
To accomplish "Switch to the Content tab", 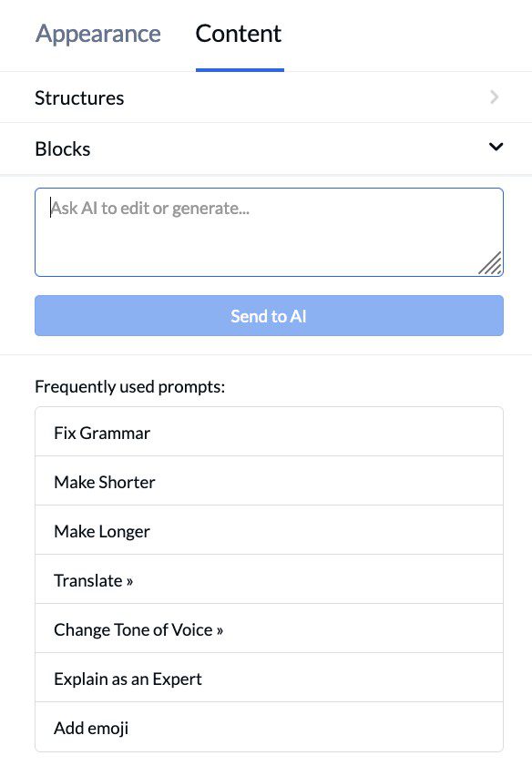I will pos(238,33).
